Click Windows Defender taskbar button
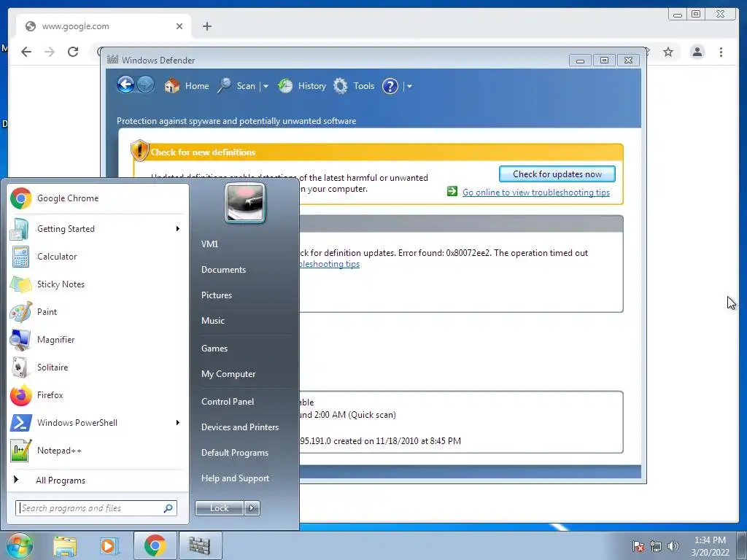747x560 pixels. pyautogui.click(x=200, y=545)
